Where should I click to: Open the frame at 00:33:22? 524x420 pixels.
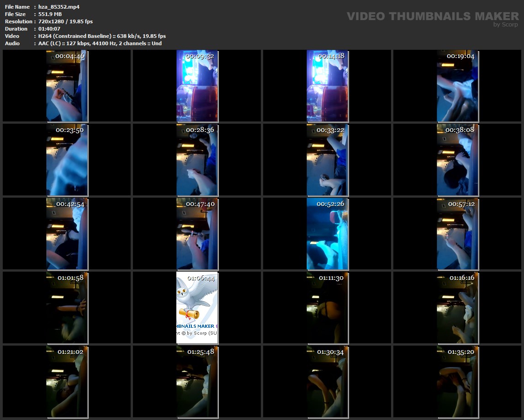click(x=328, y=160)
